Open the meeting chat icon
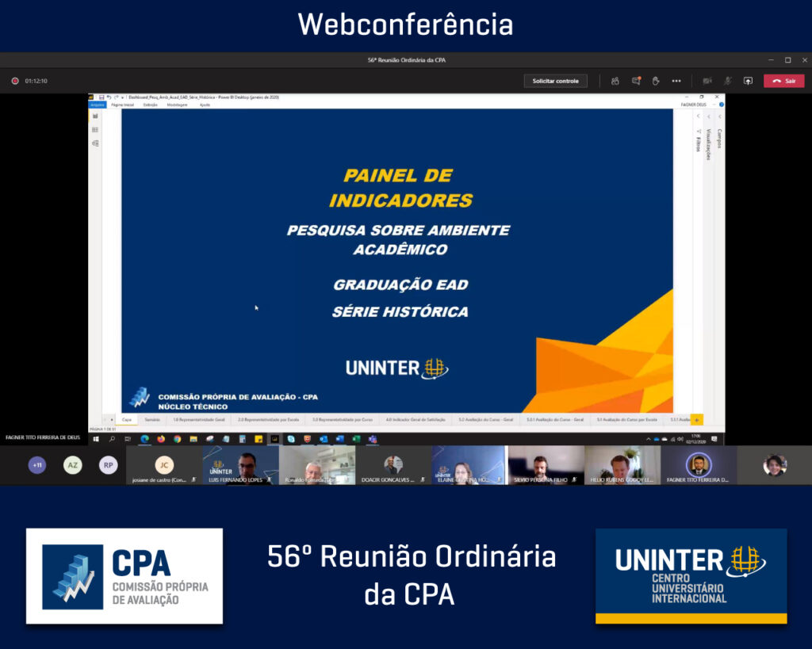This screenshot has height=649, width=812. tap(635, 81)
